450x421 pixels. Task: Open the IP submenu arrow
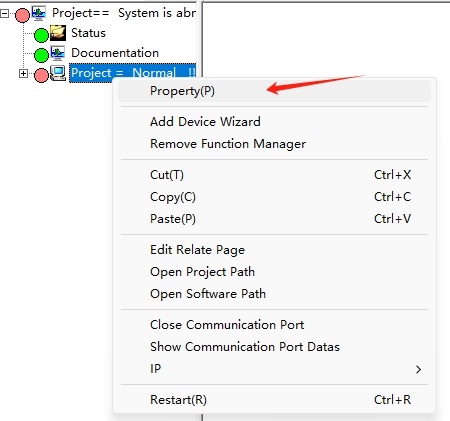[x=419, y=369]
